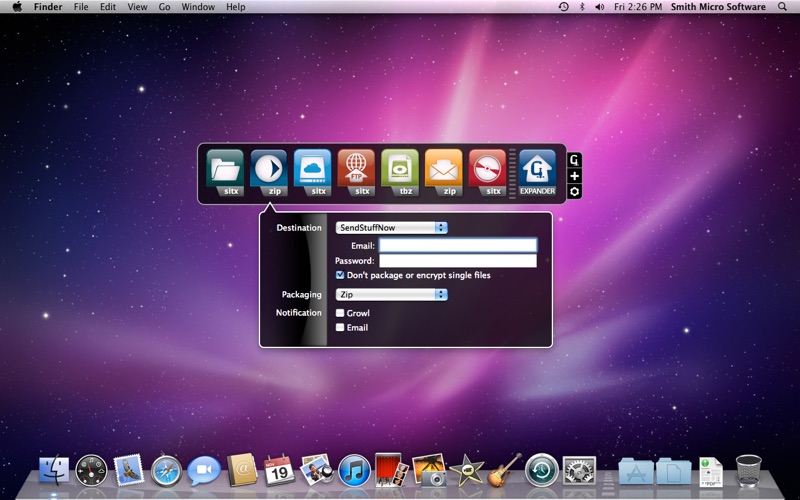Image resolution: width=800 pixels, height=500 pixels.
Task: Select the tbz disk image droplet tile
Action: pyautogui.click(x=400, y=172)
